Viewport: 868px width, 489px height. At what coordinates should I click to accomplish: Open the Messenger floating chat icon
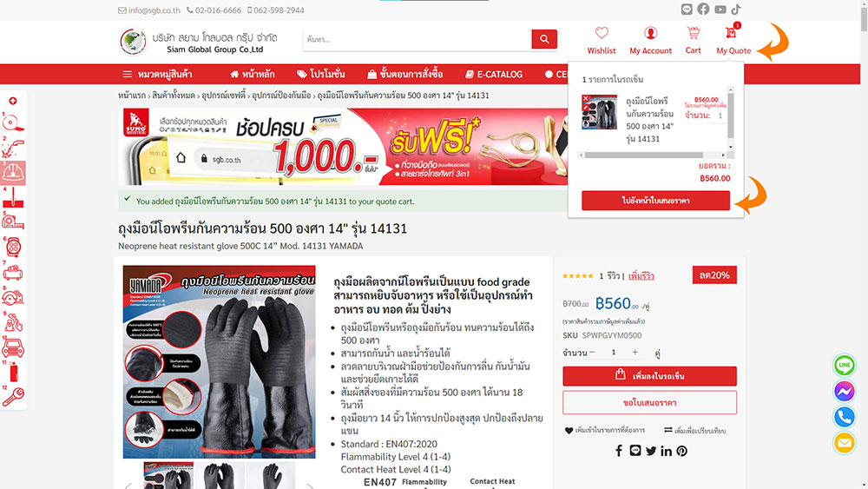click(x=845, y=391)
